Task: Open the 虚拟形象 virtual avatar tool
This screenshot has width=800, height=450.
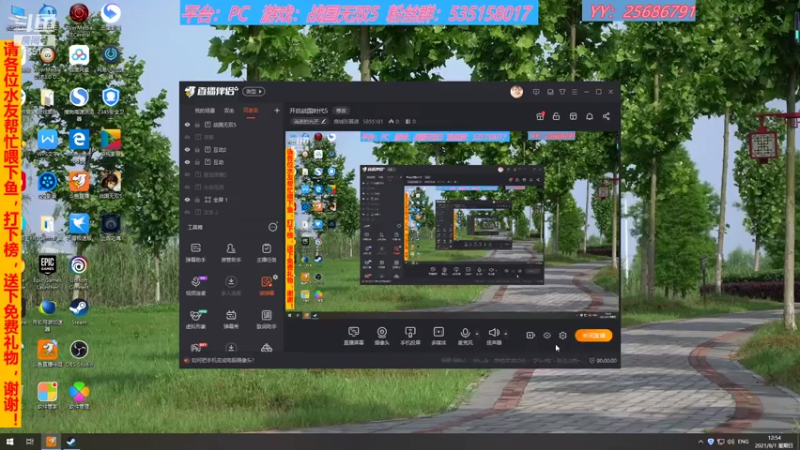Action: coord(195,319)
